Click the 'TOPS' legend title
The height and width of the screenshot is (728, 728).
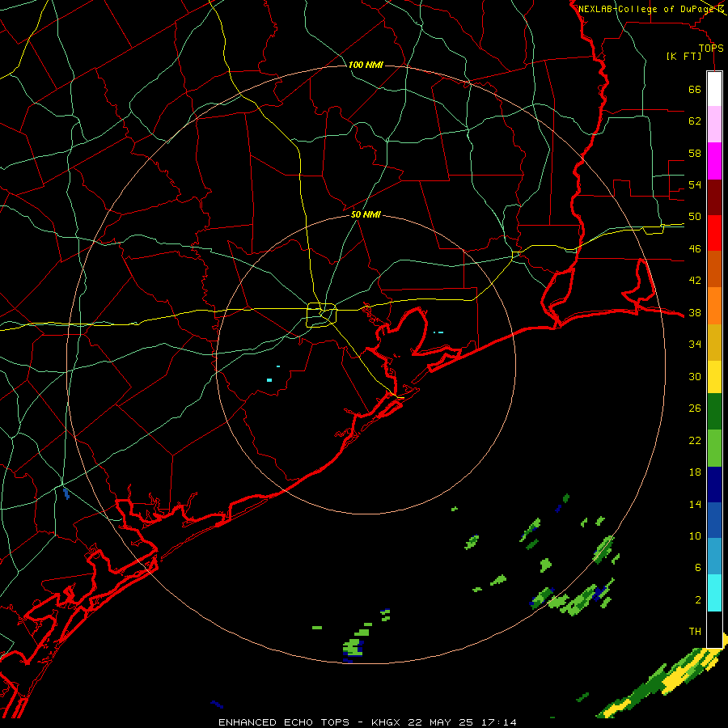coord(711,49)
